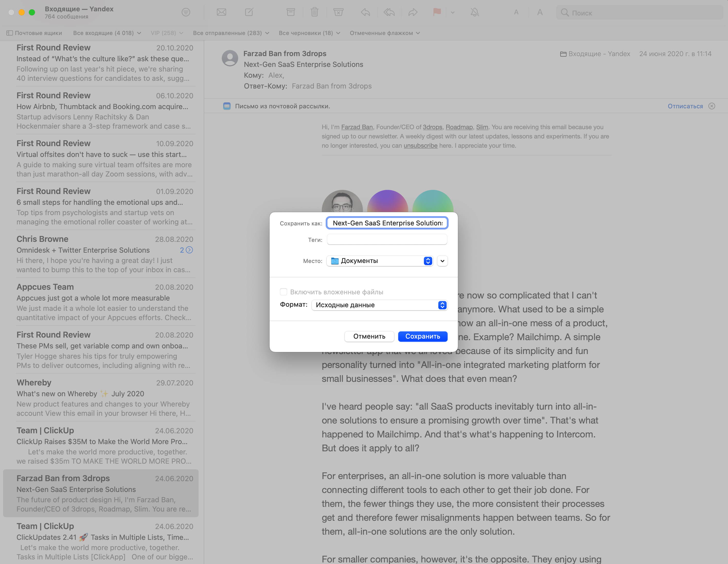Open flag color dropdown arrow
Viewport: 728px width, 564px height.
(x=453, y=13)
